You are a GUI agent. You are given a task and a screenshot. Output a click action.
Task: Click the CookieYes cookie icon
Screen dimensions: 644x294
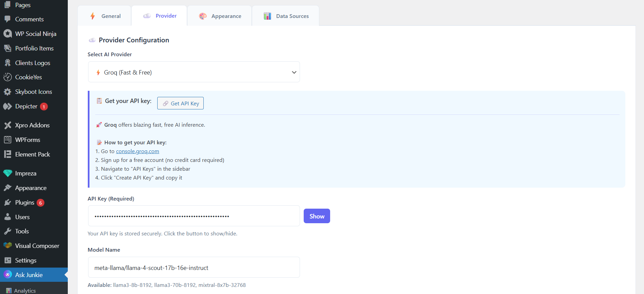pos(7,77)
